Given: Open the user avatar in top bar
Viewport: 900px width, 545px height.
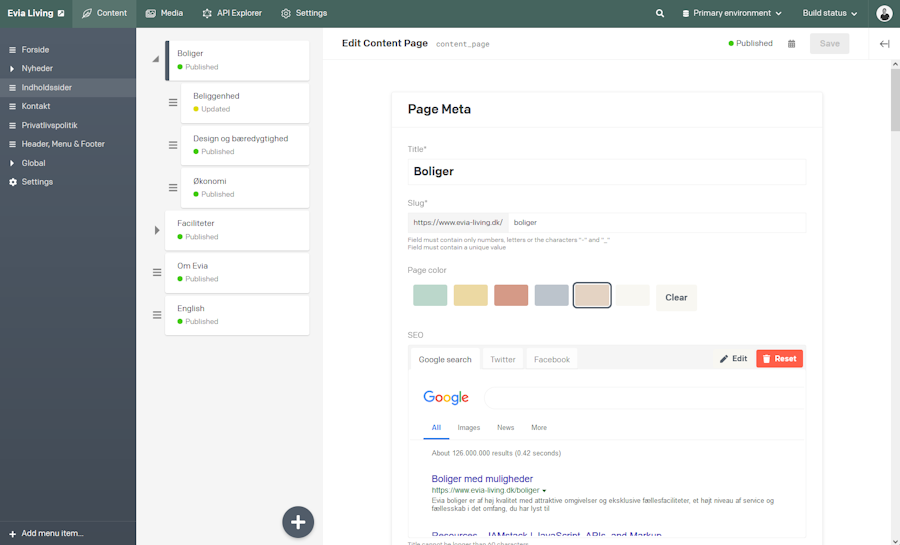Looking at the screenshot, I should click(884, 13).
